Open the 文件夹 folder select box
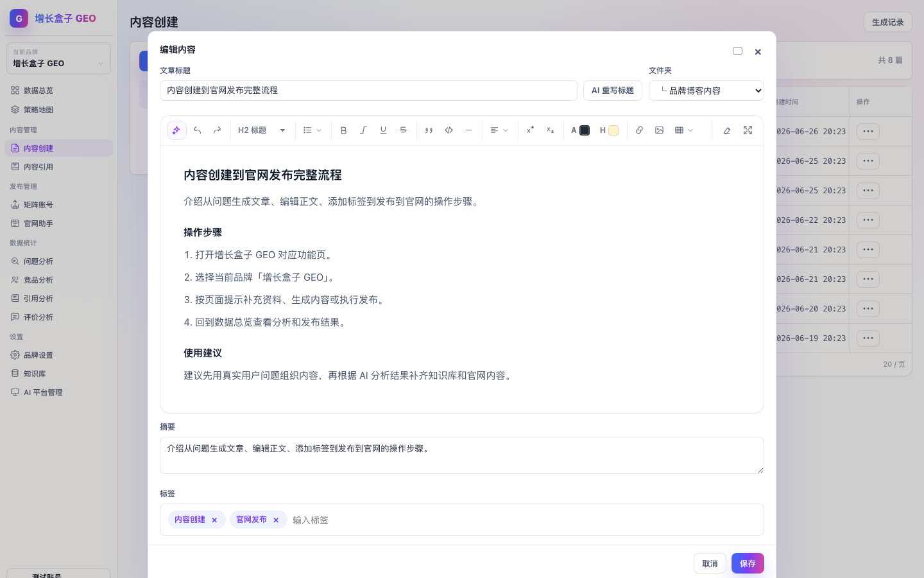924x578 pixels. click(x=706, y=91)
